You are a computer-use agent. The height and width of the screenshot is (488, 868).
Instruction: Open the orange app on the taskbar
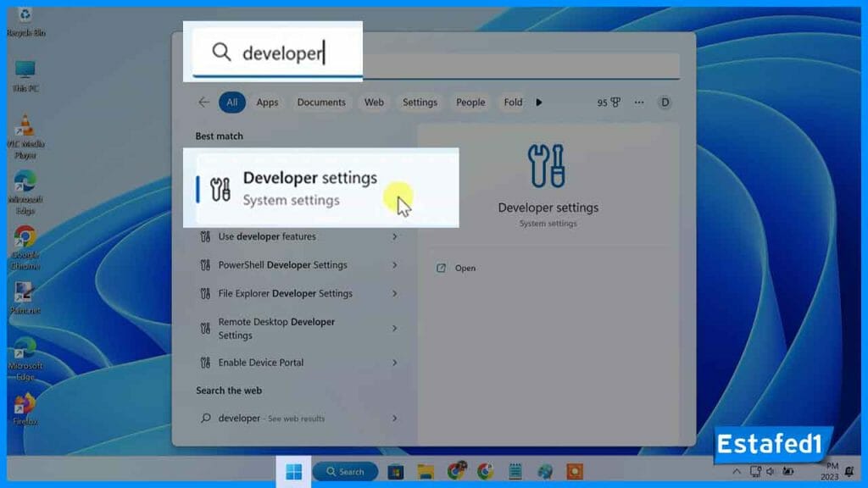click(x=575, y=472)
